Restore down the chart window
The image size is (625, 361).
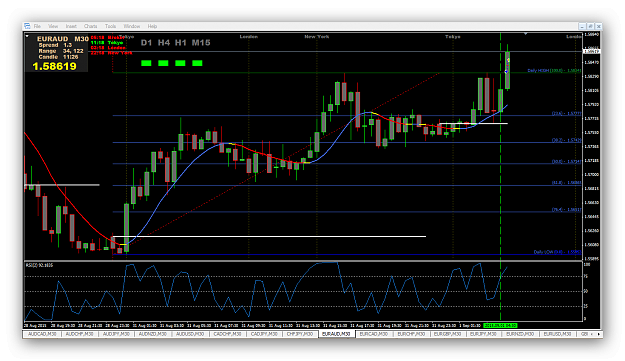pyautogui.click(x=590, y=26)
